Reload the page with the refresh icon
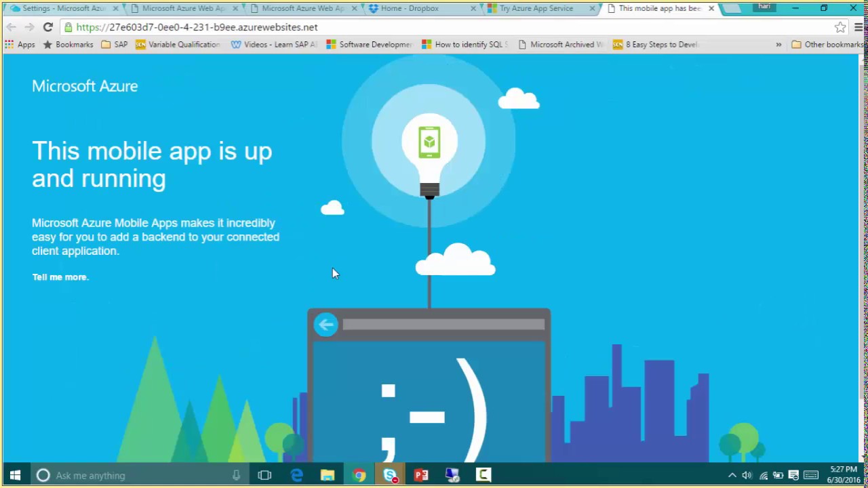The height and width of the screenshot is (488, 868). click(47, 27)
